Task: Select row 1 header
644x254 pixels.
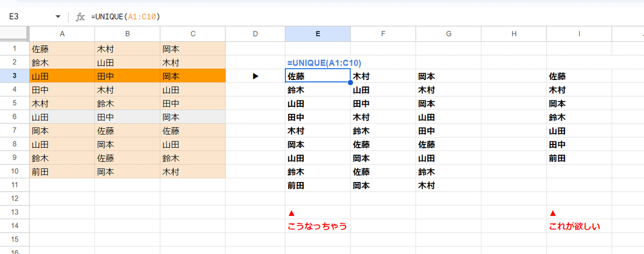Action: pyautogui.click(x=14, y=48)
